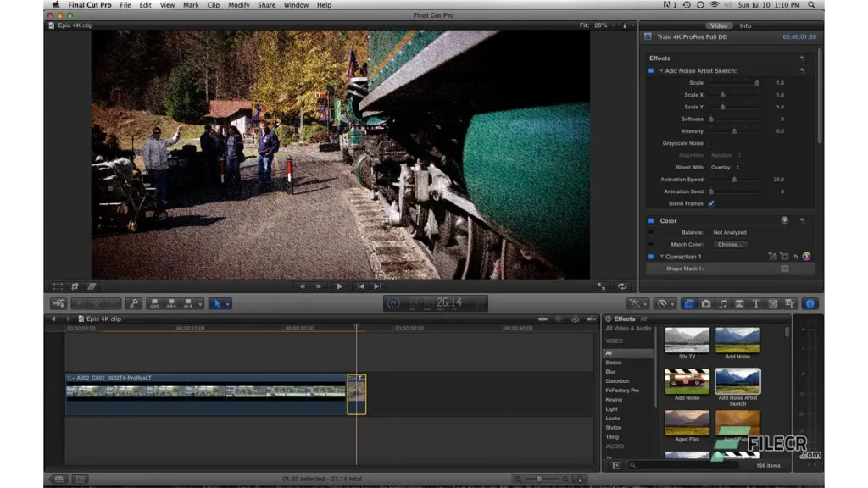The height and width of the screenshot is (488, 868).
Task: Click the Match Color Choose button
Action: coord(728,244)
